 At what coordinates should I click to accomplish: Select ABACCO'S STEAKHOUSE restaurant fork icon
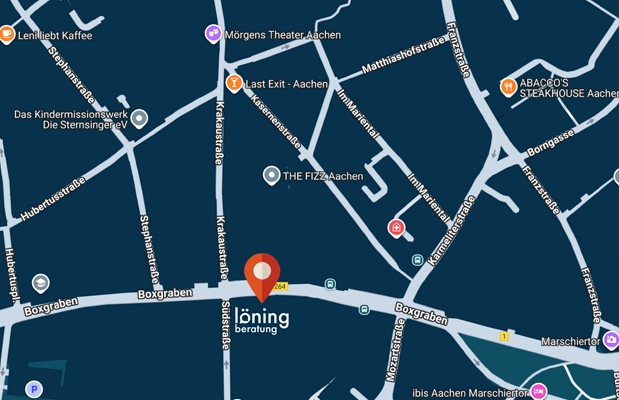click(x=508, y=87)
